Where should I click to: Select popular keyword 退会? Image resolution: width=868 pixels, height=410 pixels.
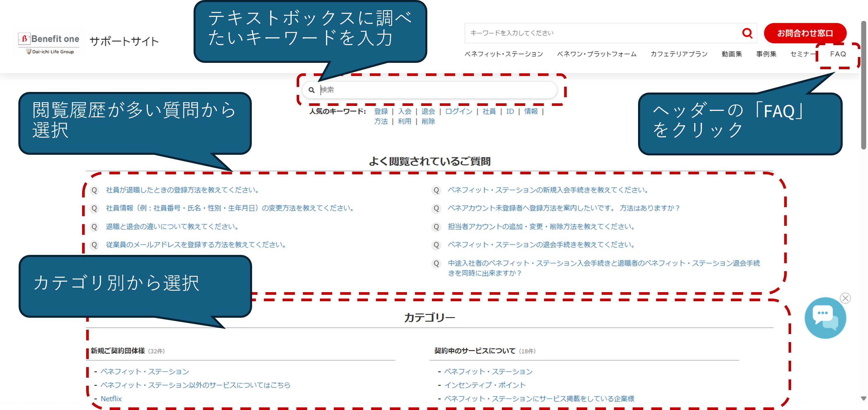[x=428, y=111]
